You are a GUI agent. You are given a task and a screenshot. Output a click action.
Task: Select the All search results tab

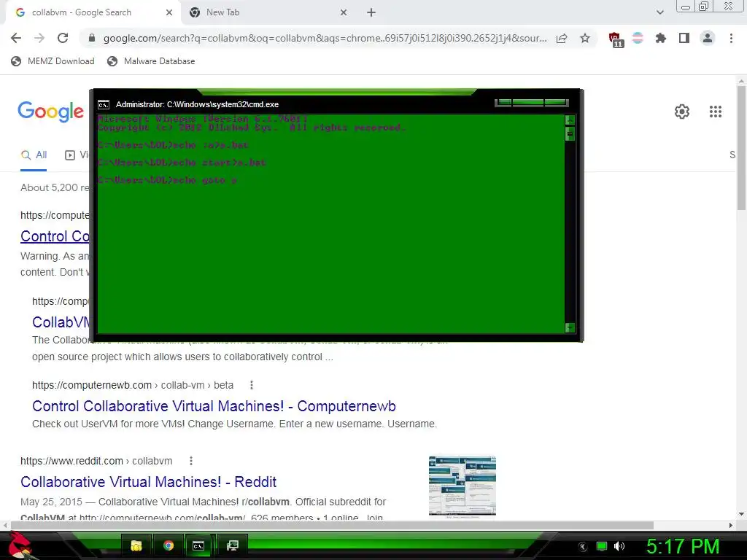[34, 155]
